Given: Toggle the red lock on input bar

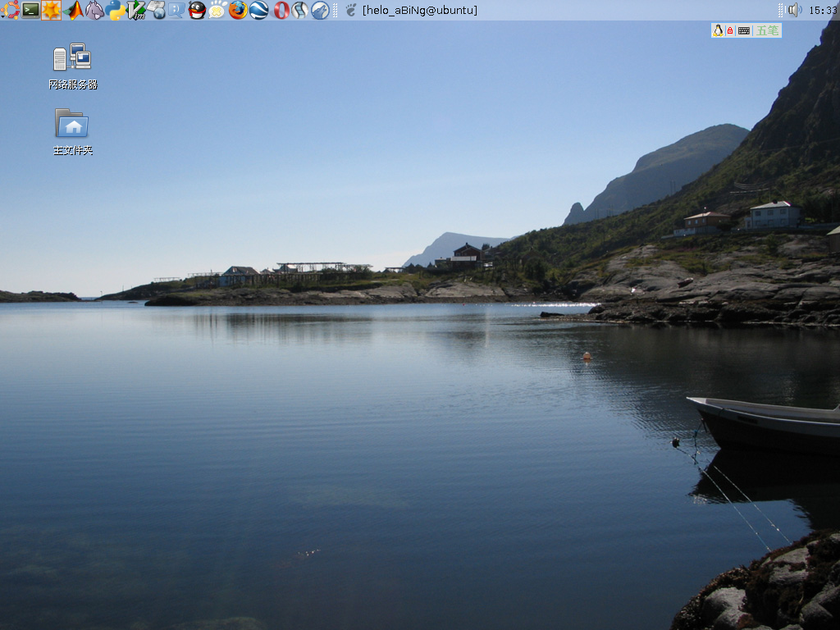Looking at the screenshot, I should click(729, 31).
